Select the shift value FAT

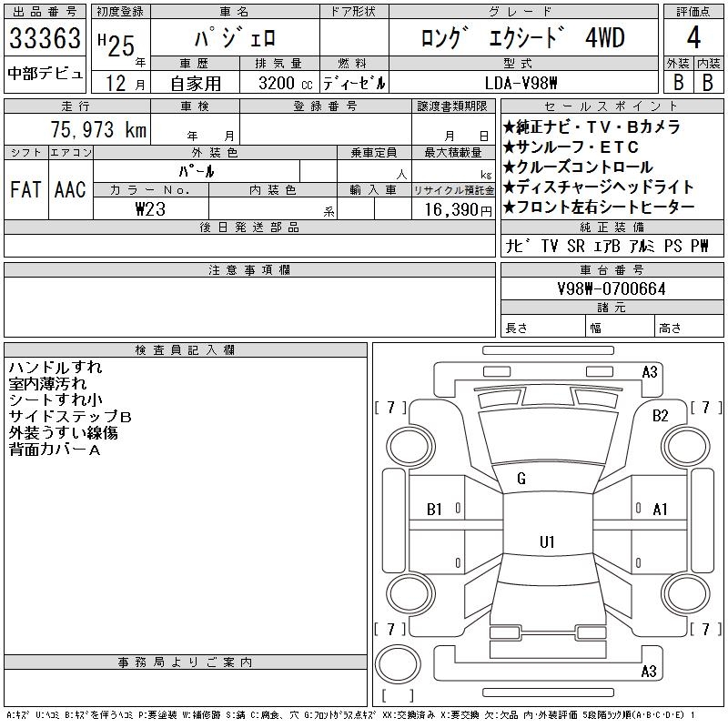pos(25,189)
